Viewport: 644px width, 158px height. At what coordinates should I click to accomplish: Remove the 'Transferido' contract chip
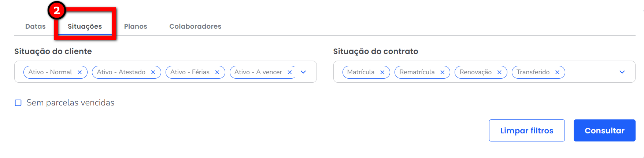pos(558,72)
